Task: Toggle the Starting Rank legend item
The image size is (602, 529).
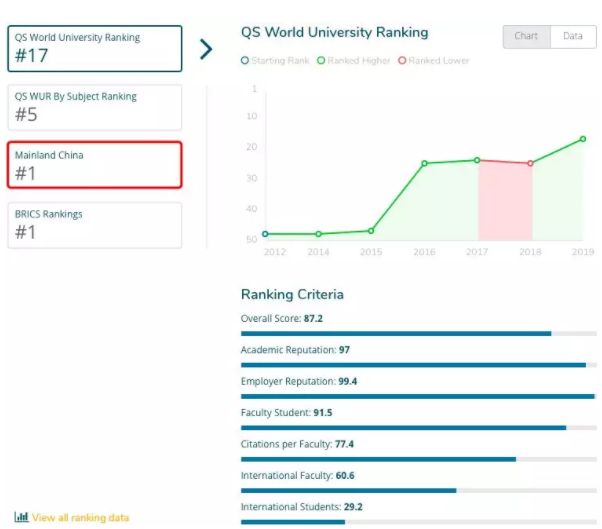Action: click(275, 61)
